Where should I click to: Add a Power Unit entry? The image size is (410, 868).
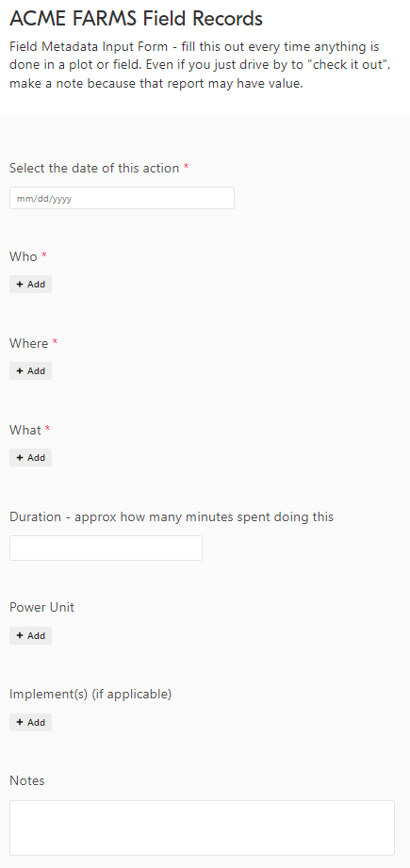pyautogui.click(x=30, y=636)
